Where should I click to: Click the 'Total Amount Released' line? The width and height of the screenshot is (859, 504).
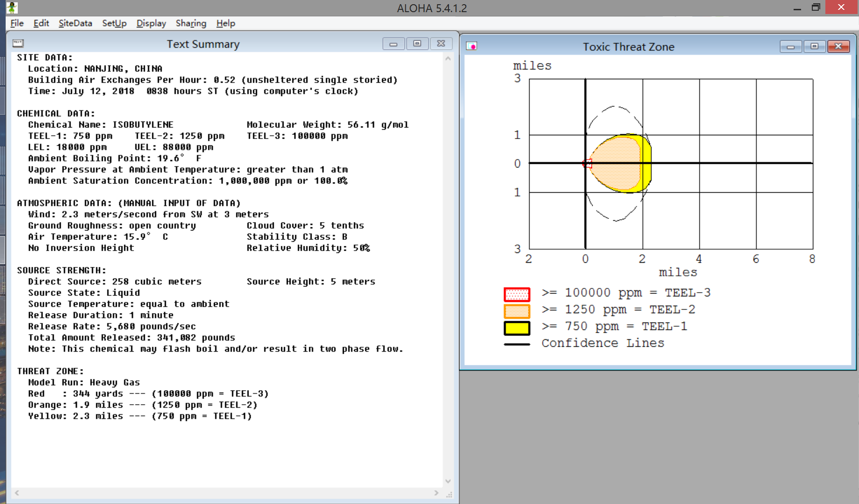[132, 337]
